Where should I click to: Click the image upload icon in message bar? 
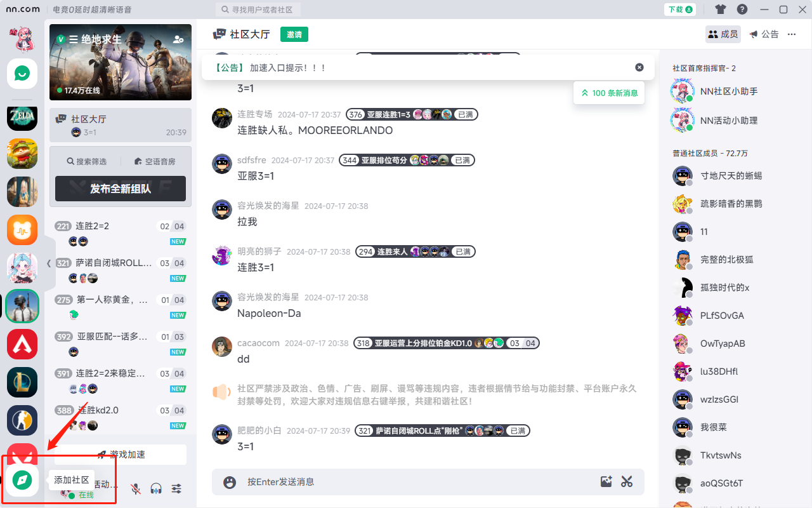point(606,481)
